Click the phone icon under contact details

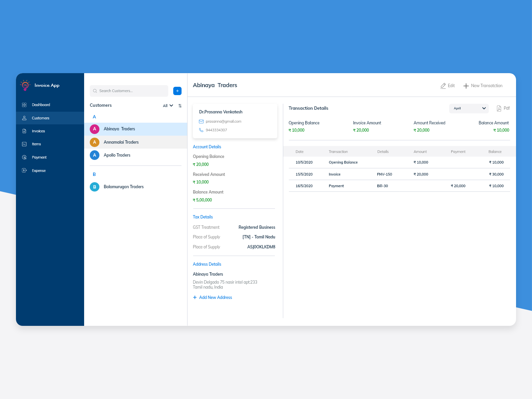click(x=201, y=130)
